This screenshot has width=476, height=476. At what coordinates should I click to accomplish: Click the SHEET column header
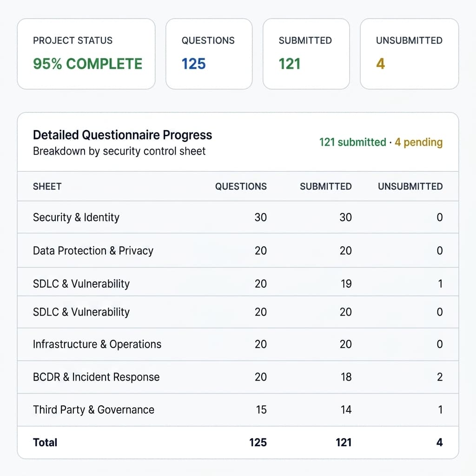click(x=47, y=186)
